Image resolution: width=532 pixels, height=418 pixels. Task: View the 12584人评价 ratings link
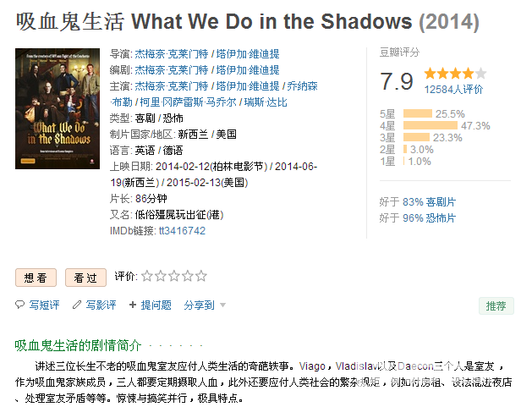(x=453, y=90)
